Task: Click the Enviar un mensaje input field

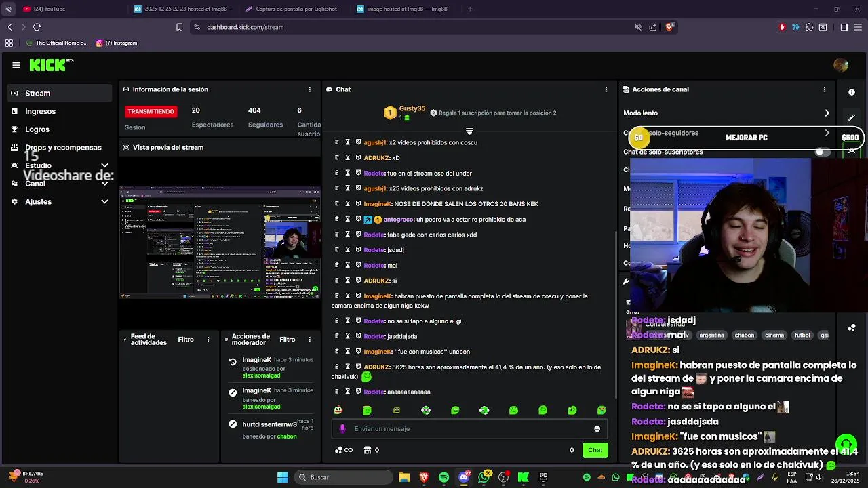Action: (x=468, y=428)
